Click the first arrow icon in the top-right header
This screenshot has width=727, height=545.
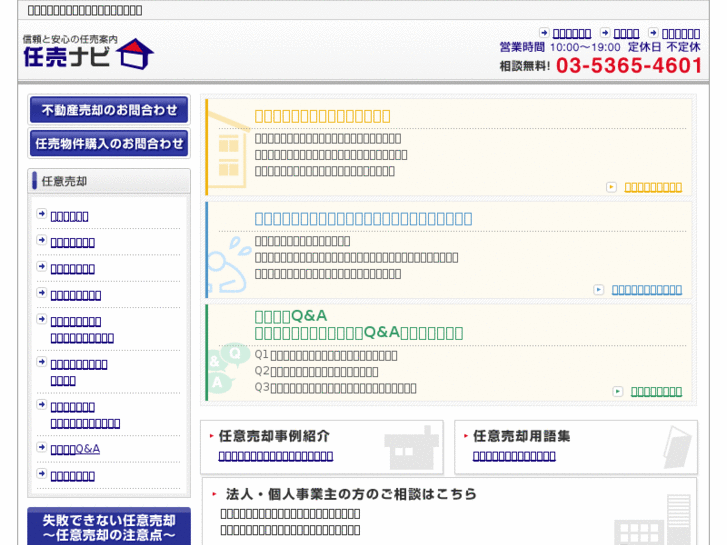pyautogui.click(x=544, y=33)
